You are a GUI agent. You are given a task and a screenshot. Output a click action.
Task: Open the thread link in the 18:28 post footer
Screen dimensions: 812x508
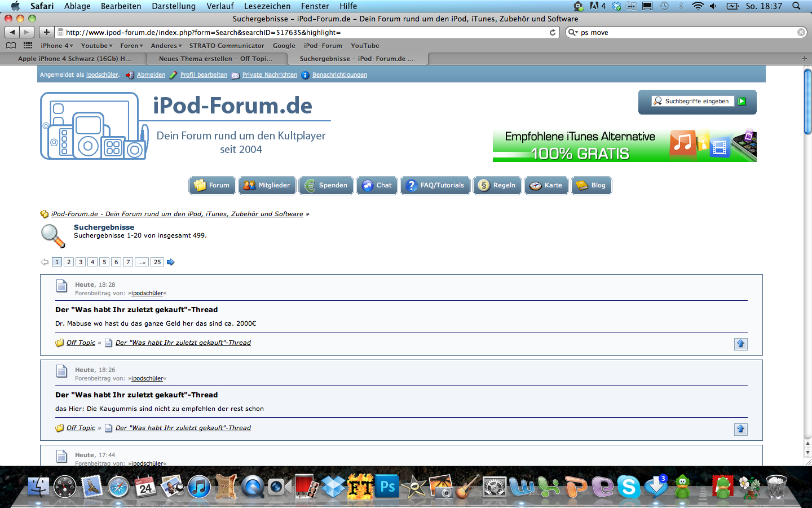click(183, 343)
